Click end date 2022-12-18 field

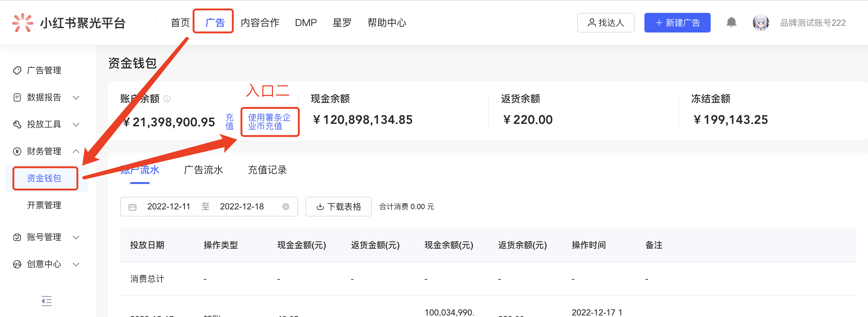coord(242,207)
